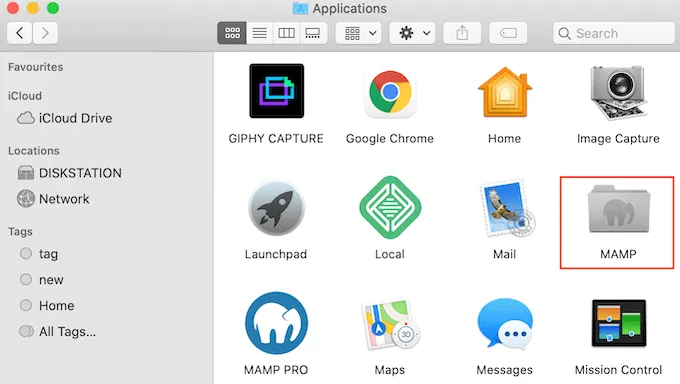Select the Maps app icon
The image size is (680, 384).
click(390, 324)
